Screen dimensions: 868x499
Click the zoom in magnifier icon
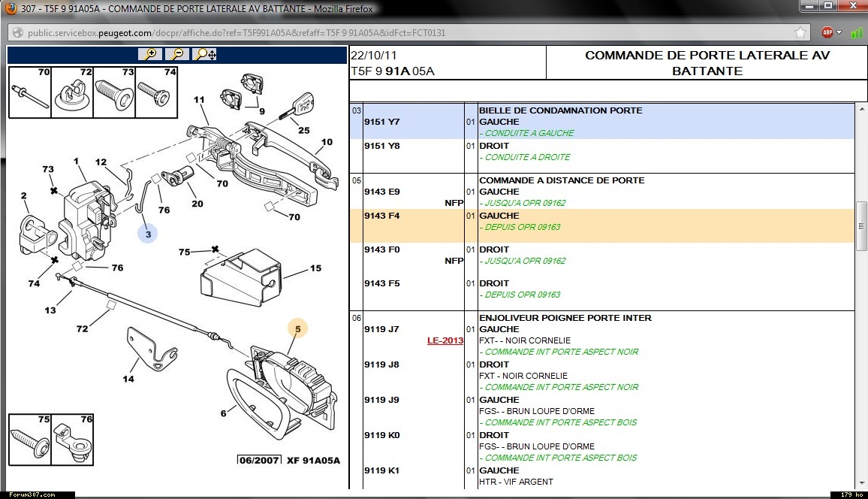(150, 54)
